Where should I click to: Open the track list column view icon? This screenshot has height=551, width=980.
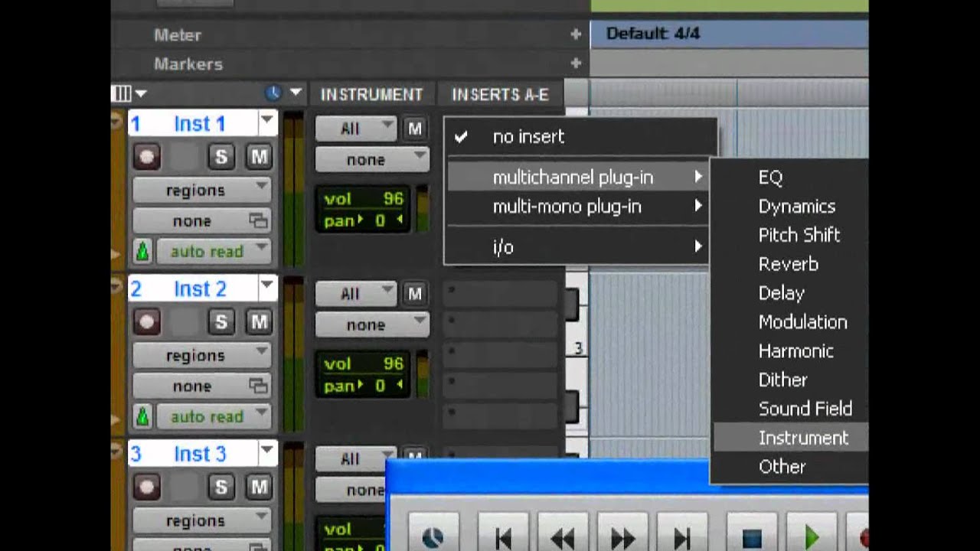(122, 94)
